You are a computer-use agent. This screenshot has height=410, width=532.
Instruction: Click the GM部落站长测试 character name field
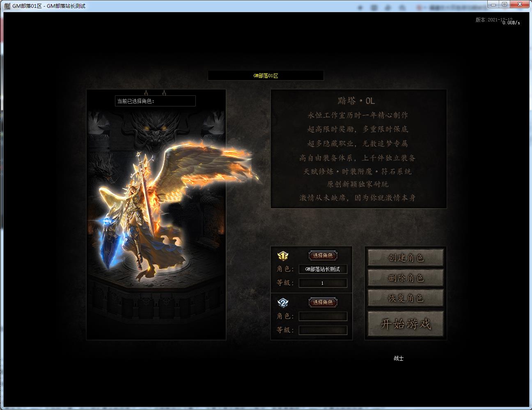323,269
